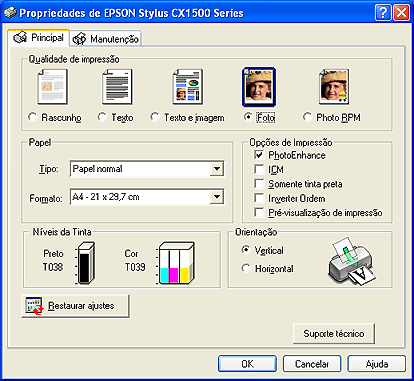This screenshot has width=414, height=381.
Task: Choose the Photo RPM radio option
Action: [x=307, y=117]
